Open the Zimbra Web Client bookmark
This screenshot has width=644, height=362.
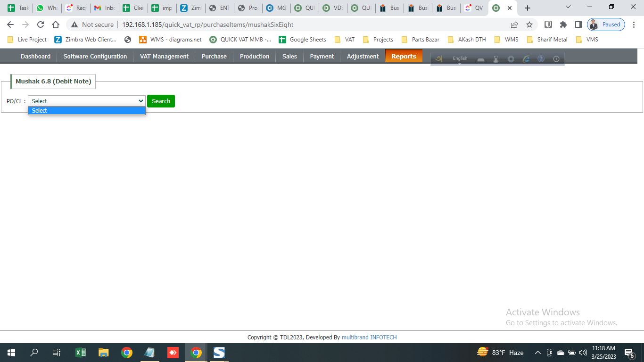tap(85, 40)
